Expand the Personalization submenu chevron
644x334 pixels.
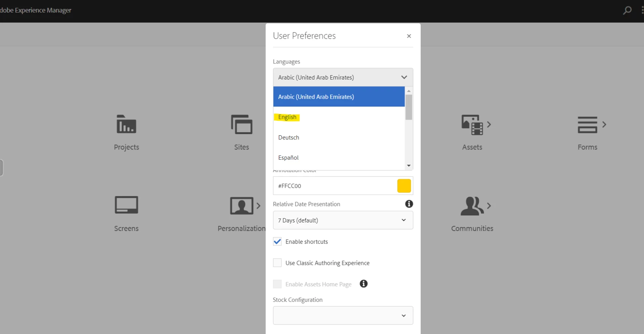click(259, 206)
